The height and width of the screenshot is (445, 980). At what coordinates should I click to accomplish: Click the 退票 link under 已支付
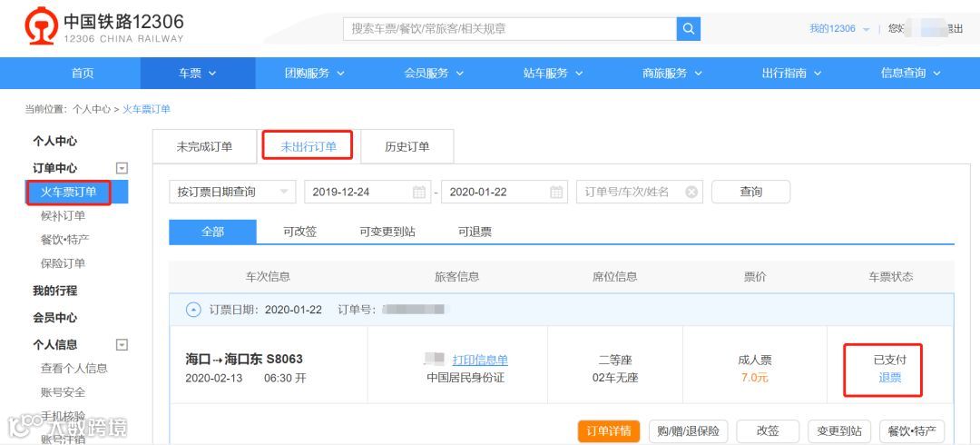coord(890,378)
